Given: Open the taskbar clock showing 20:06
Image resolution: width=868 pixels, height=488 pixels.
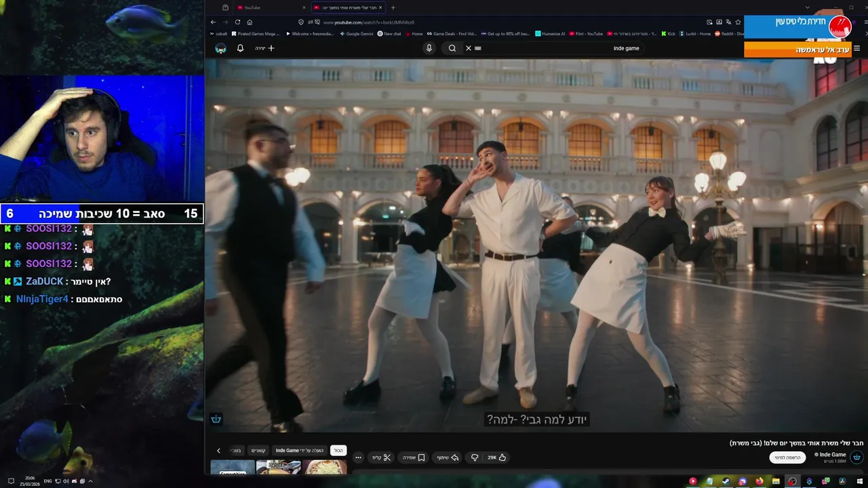Looking at the screenshot, I should pos(31,480).
